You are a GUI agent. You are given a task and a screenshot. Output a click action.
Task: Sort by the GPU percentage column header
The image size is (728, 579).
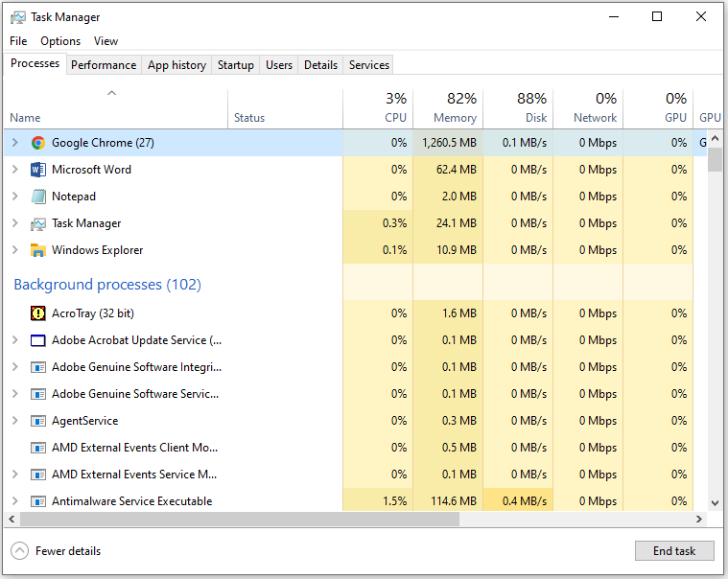658,109
